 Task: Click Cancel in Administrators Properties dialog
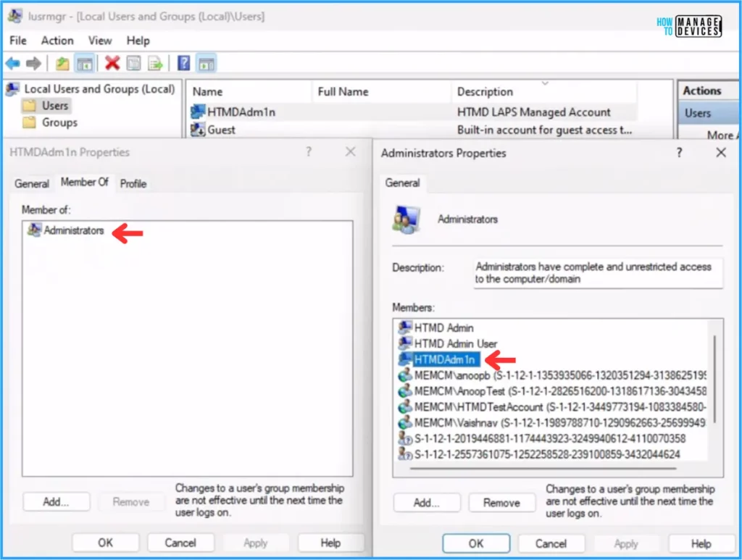pos(551,543)
